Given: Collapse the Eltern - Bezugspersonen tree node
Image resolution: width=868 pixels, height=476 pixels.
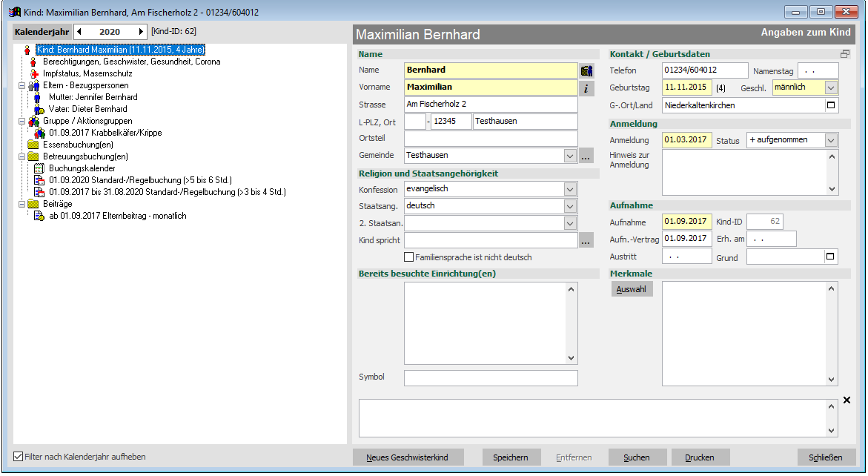Looking at the screenshot, I should pos(21,86).
